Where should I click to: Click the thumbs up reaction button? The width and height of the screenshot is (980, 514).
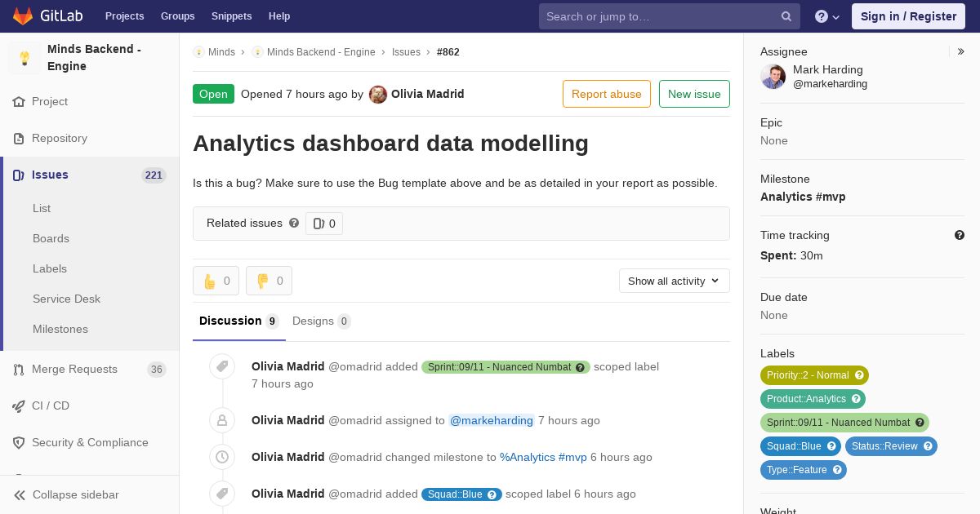pyautogui.click(x=216, y=281)
